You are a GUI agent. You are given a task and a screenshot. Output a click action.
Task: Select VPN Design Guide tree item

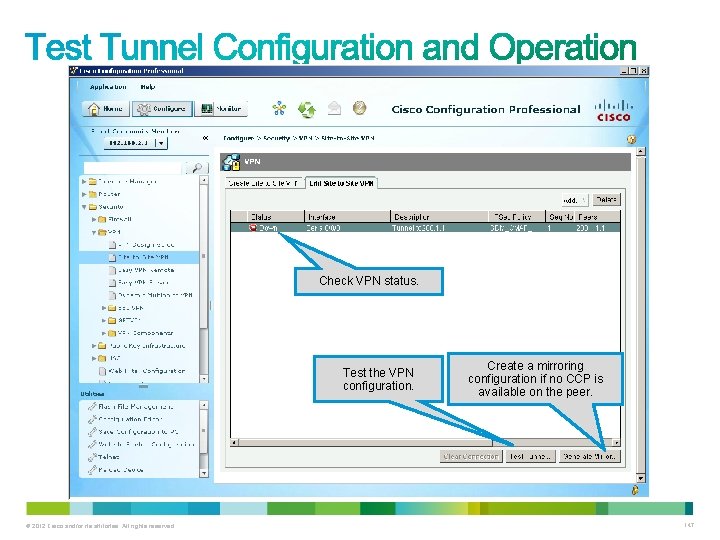pos(146,245)
